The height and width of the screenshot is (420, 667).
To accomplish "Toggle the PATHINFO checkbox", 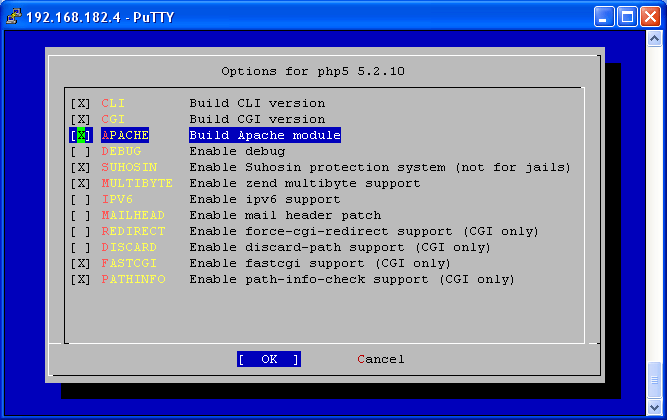I will pyautogui.click(x=80, y=280).
